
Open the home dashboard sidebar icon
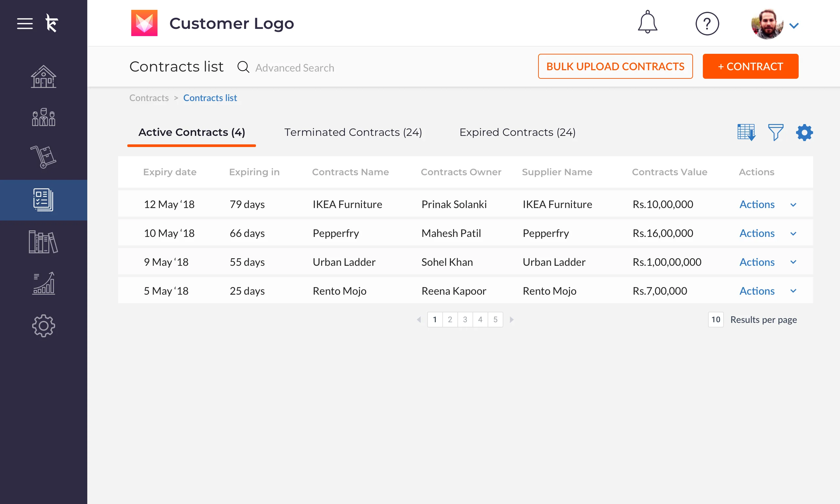click(x=43, y=77)
